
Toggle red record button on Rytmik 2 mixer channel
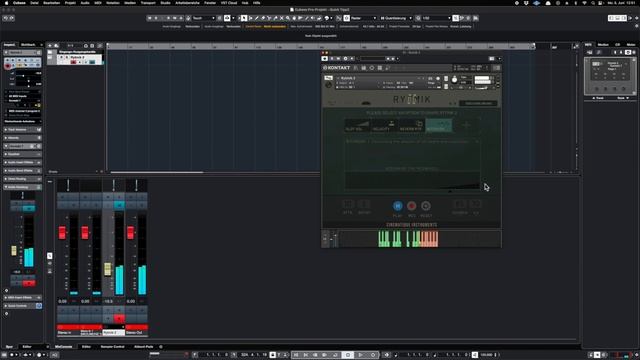(x=119, y=318)
